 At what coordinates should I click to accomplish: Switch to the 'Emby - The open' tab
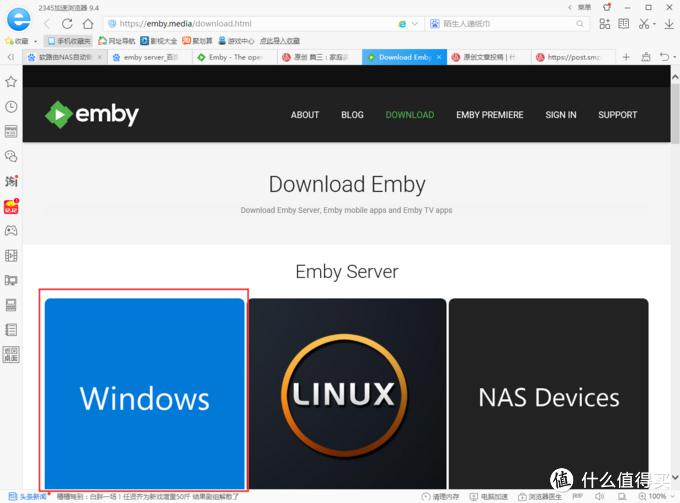click(x=234, y=57)
